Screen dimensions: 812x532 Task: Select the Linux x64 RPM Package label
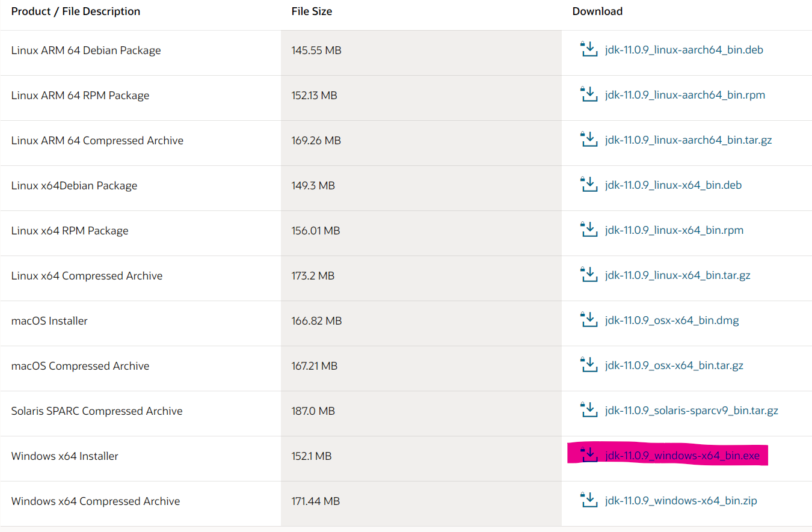(70, 231)
